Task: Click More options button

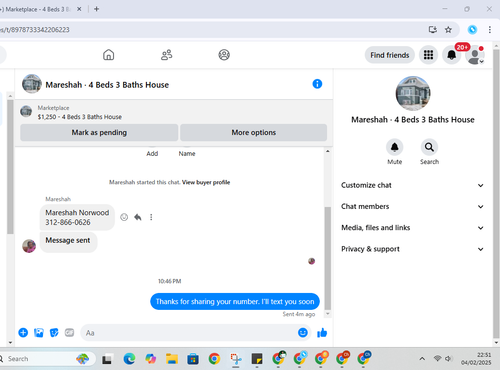Action: [253, 132]
